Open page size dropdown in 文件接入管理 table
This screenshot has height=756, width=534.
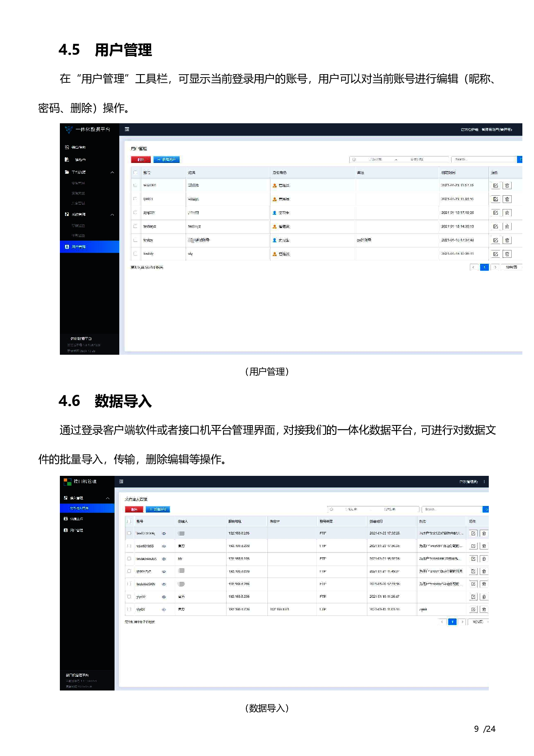point(478,622)
